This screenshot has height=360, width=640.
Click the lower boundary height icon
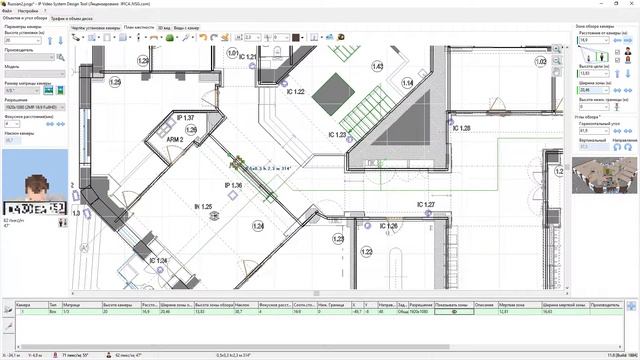(617, 107)
